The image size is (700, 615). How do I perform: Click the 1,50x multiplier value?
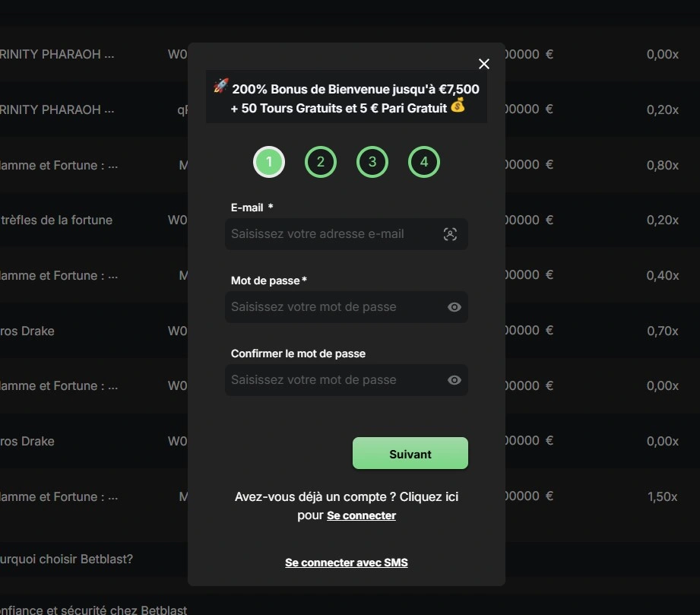(662, 497)
